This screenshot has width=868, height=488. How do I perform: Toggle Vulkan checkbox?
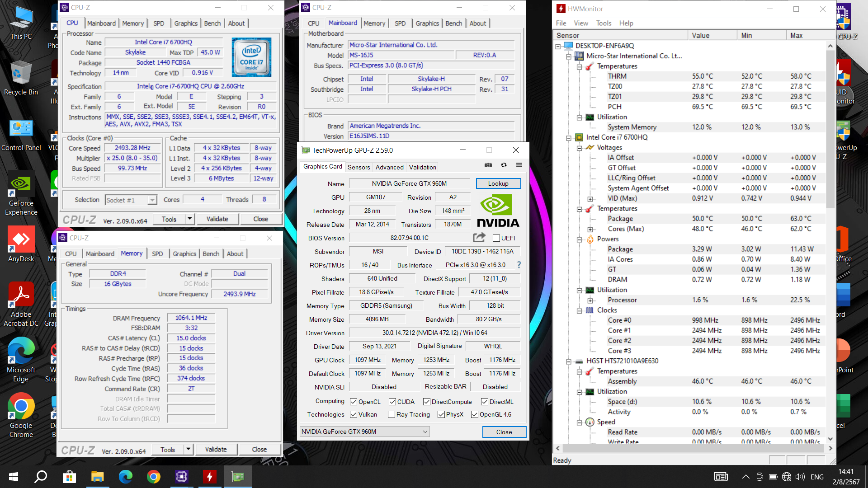354,414
